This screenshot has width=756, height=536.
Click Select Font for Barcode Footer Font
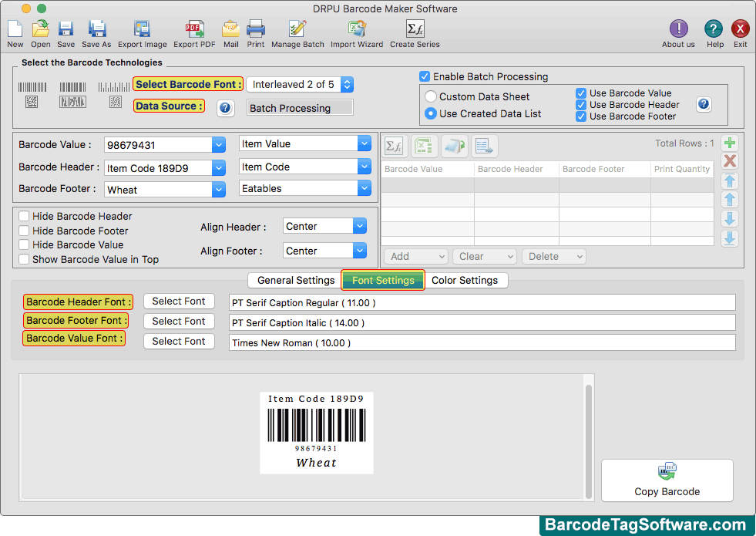click(x=179, y=322)
